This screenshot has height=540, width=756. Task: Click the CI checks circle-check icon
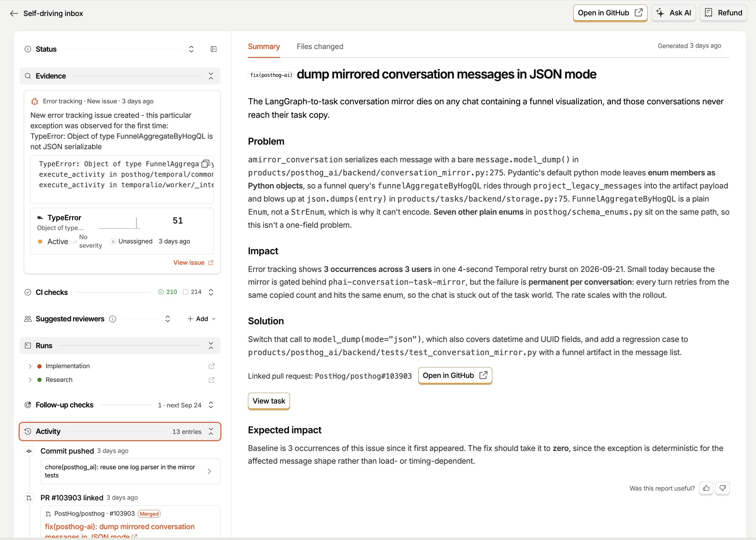28,292
